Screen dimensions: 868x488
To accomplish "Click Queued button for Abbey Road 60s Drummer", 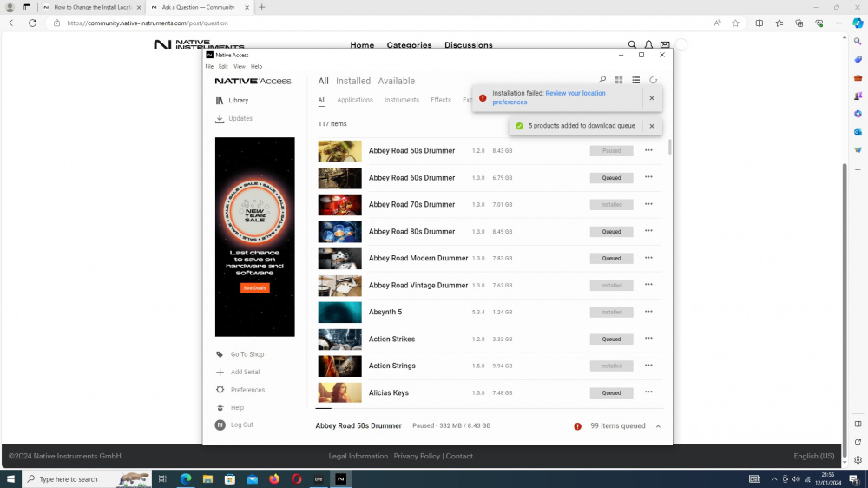I will click(x=611, y=178).
